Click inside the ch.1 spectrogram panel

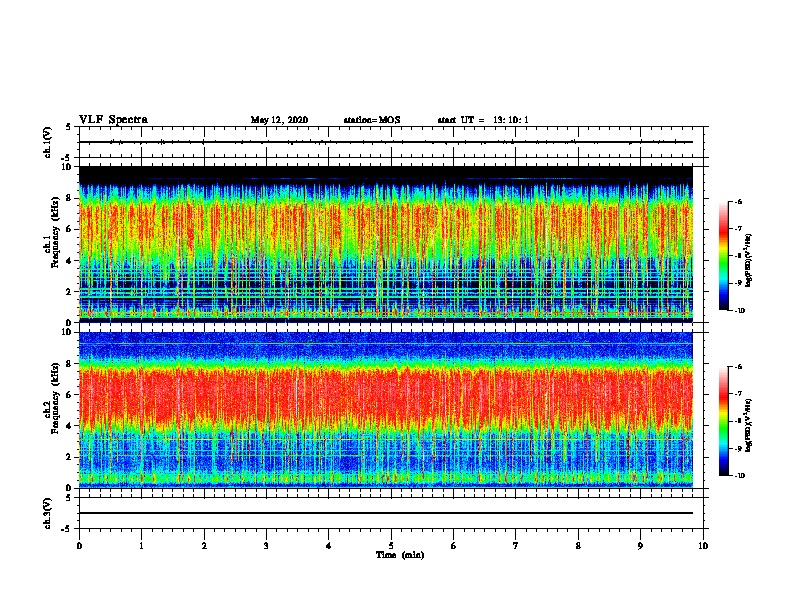click(x=386, y=244)
